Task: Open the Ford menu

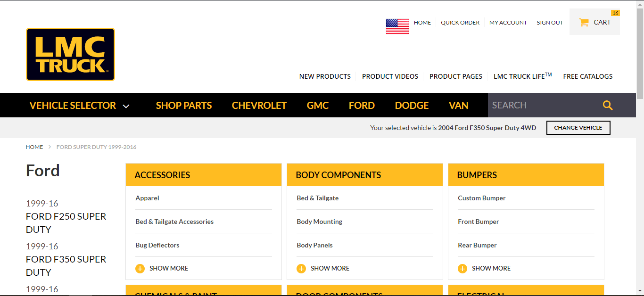Action: (x=362, y=106)
